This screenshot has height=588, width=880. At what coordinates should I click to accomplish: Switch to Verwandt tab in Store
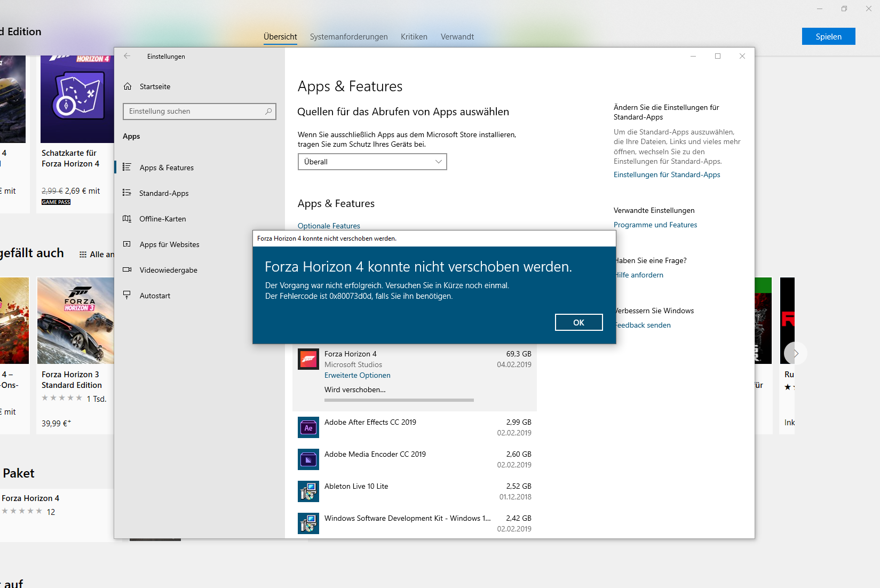click(x=457, y=37)
